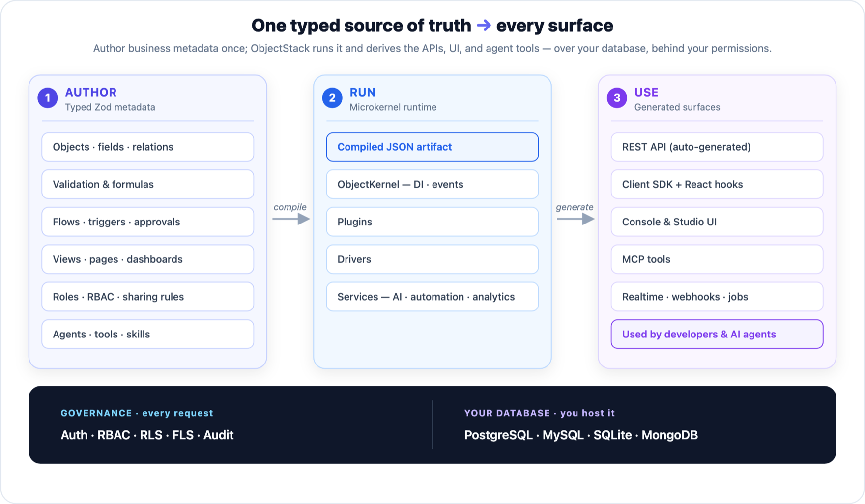Select Views · pages · dashboards item
865x504 pixels.
point(148,259)
